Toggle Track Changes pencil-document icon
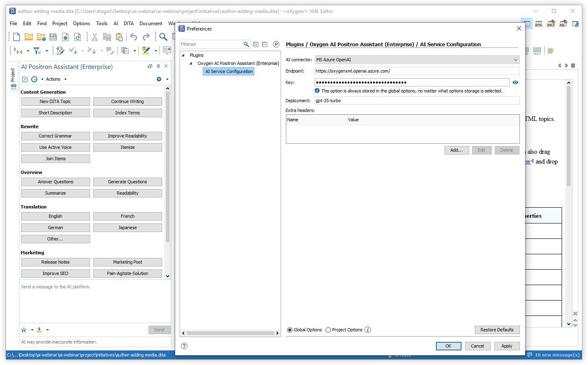 click(60, 51)
